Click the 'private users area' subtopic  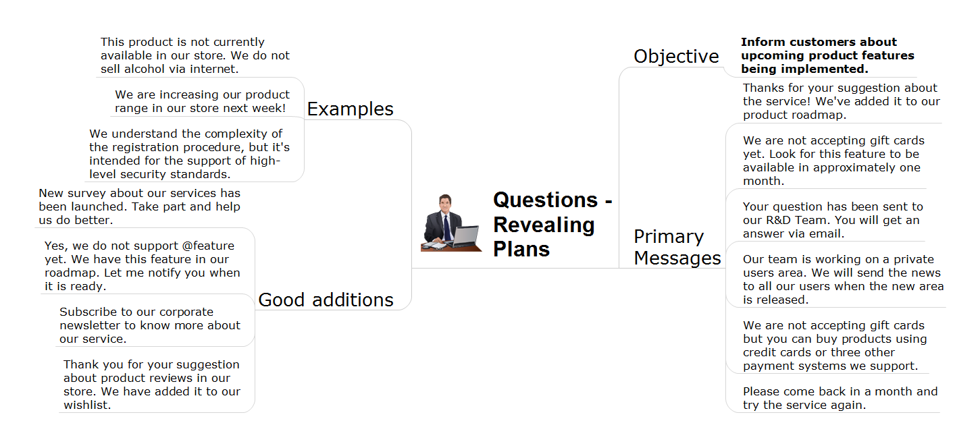[x=843, y=279]
